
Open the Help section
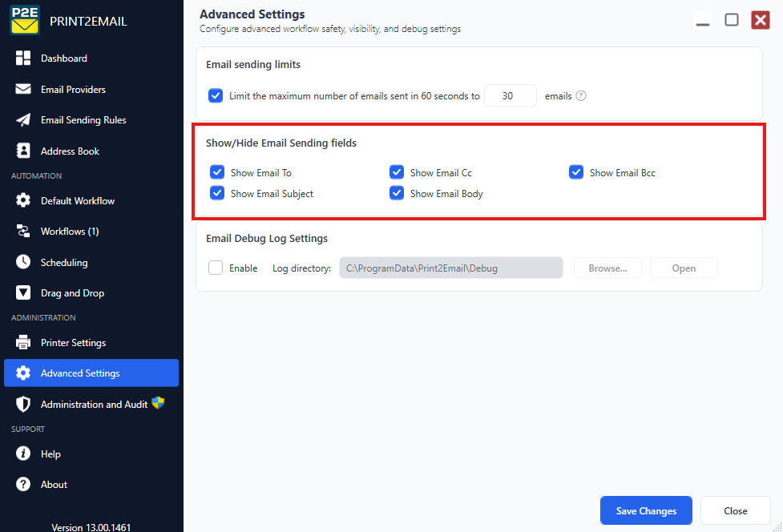point(91,454)
